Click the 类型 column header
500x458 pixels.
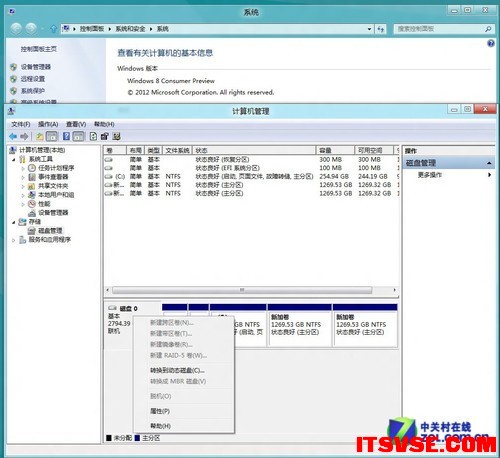pos(154,150)
